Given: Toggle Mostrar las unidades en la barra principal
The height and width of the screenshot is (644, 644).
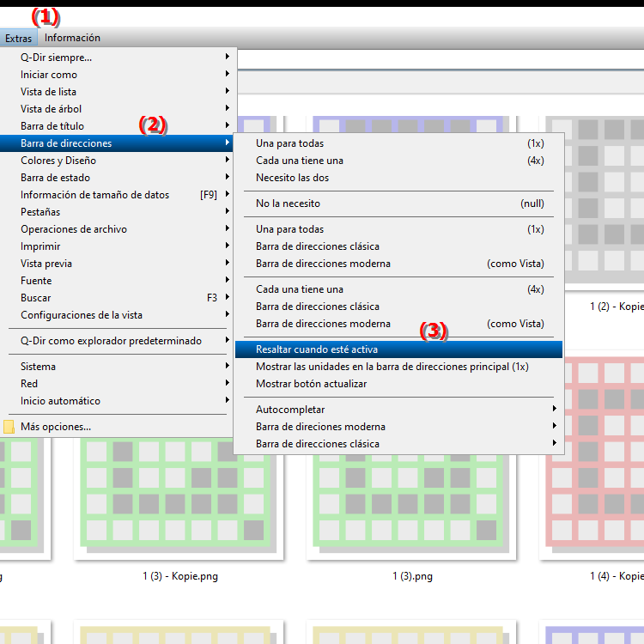Looking at the screenshot, I should [x=398, y=367].
